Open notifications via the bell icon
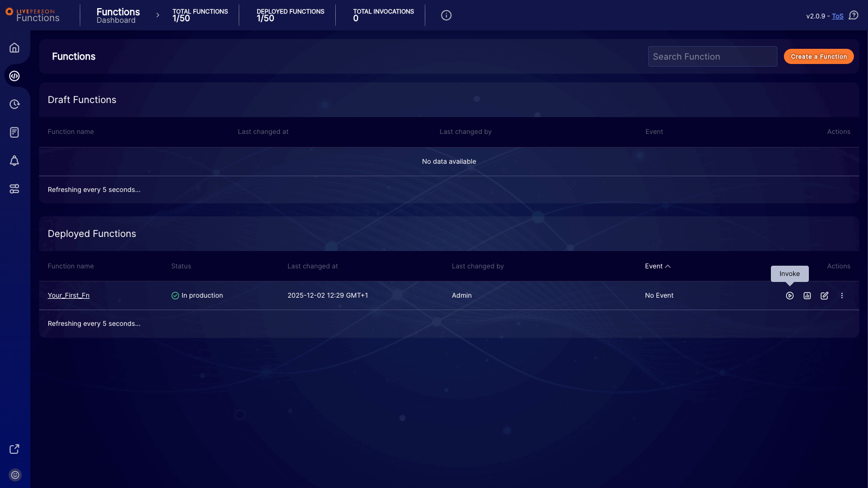The width and height of the screenshot is (868, 488). point(15,160)
